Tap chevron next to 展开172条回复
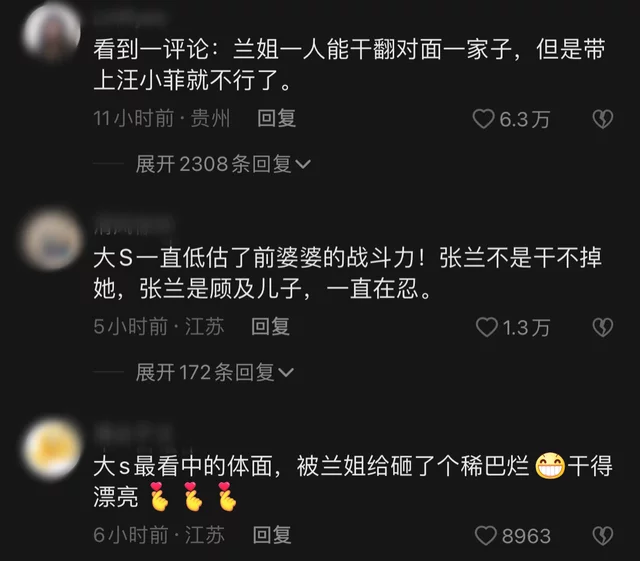Screen dimensions: 640x561 pos(286,373)
